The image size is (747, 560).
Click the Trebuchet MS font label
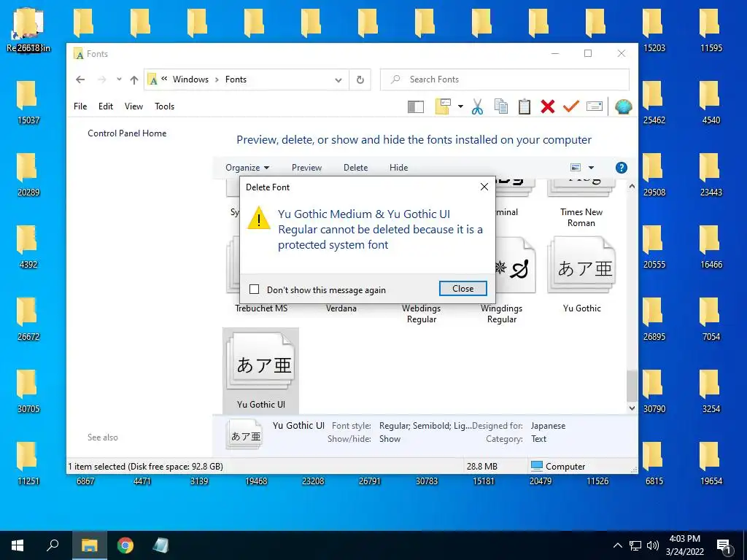(x=261, y=308)
